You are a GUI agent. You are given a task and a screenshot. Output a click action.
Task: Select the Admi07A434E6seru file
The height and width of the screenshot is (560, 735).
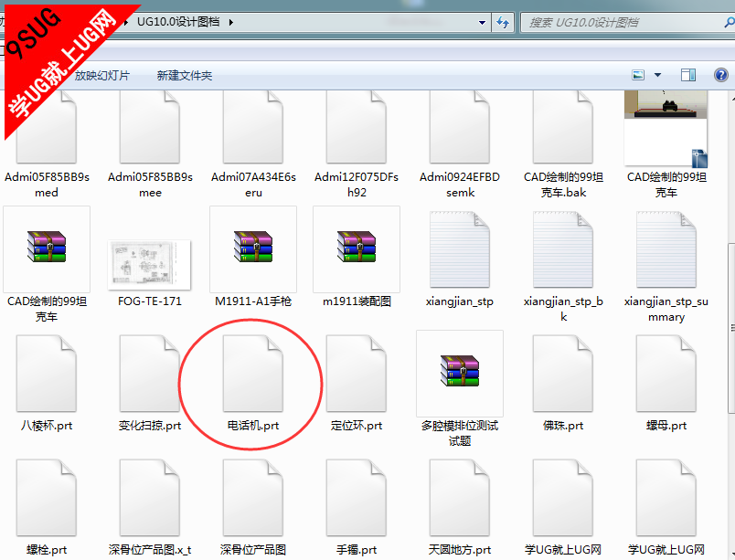point(253,127)
